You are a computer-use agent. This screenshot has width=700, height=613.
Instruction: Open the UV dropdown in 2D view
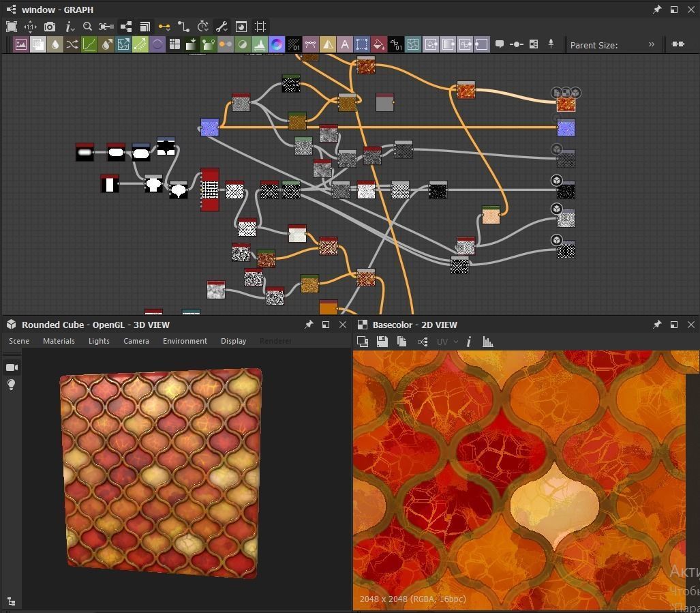click(447, 342)
